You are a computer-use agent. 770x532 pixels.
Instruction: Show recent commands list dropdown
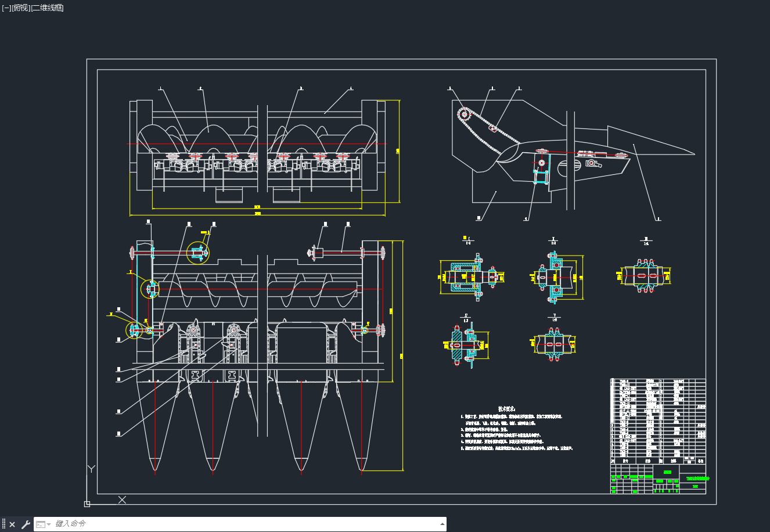pyautogui.click(x=44, y=524)
